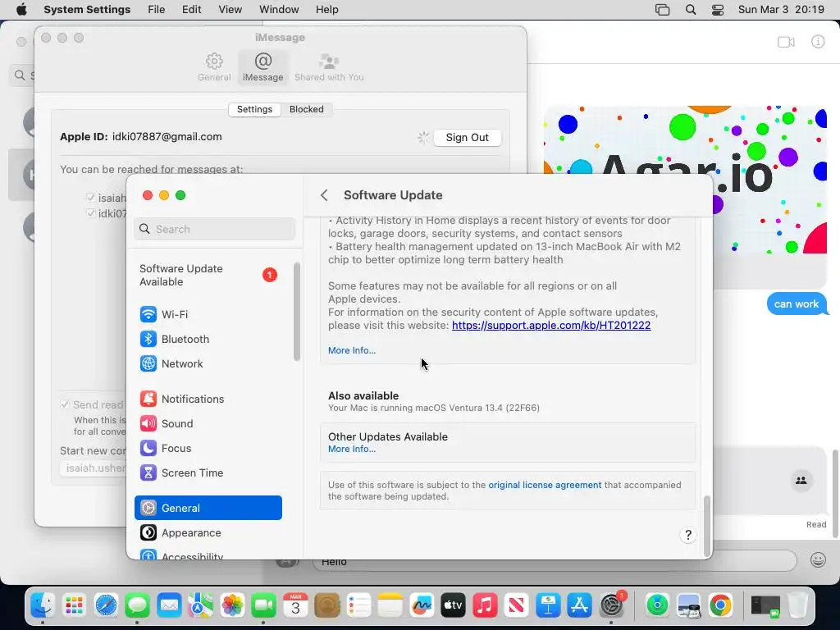The width and height of the screenshot is (840, 630).
Task: Click the Software Update Available notice
Action: (208, 276)
